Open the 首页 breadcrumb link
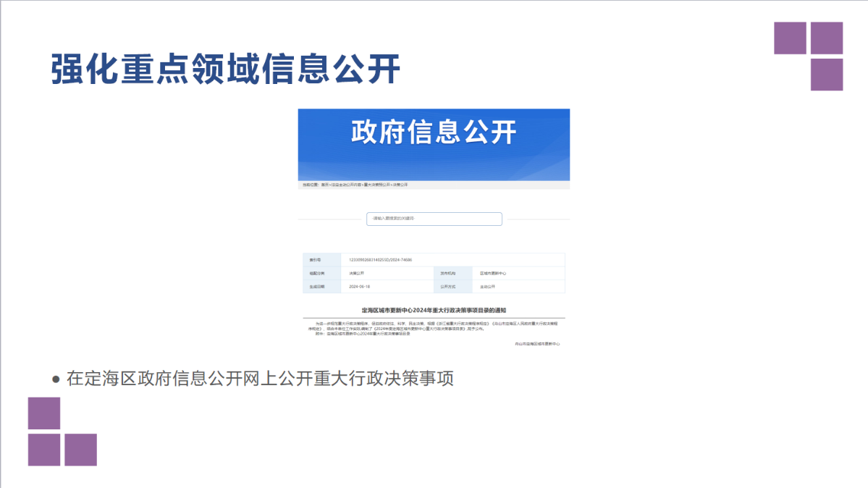Viewport: 868px width, 488px height. pyautogui.click(x=325, y=185)
